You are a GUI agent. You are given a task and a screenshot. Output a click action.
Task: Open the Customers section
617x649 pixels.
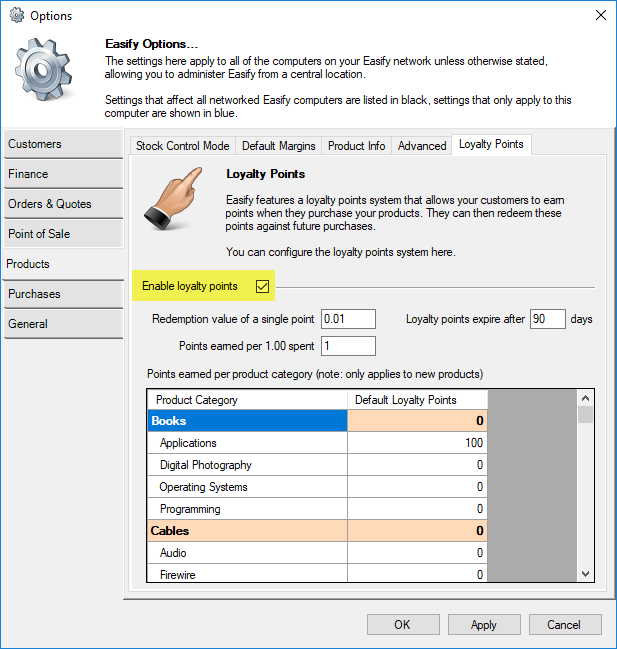pyautogui.click(x=63, y=144)
